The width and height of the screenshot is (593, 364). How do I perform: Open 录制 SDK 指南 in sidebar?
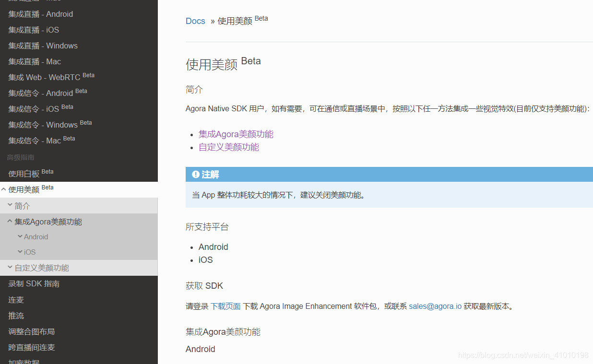tap(34, 284)
